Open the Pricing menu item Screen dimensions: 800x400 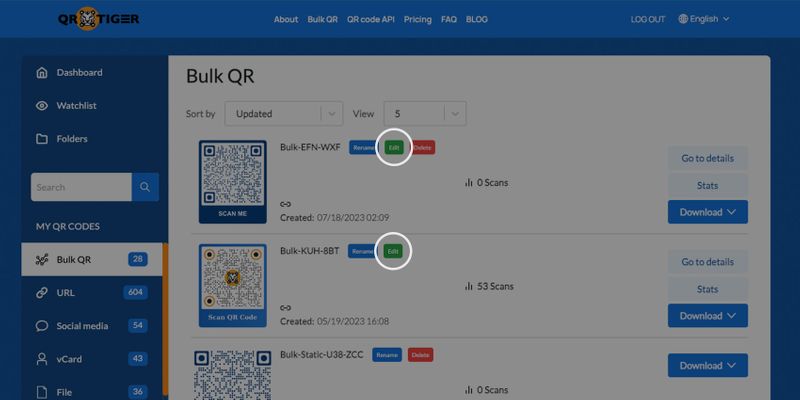point(417,19)
